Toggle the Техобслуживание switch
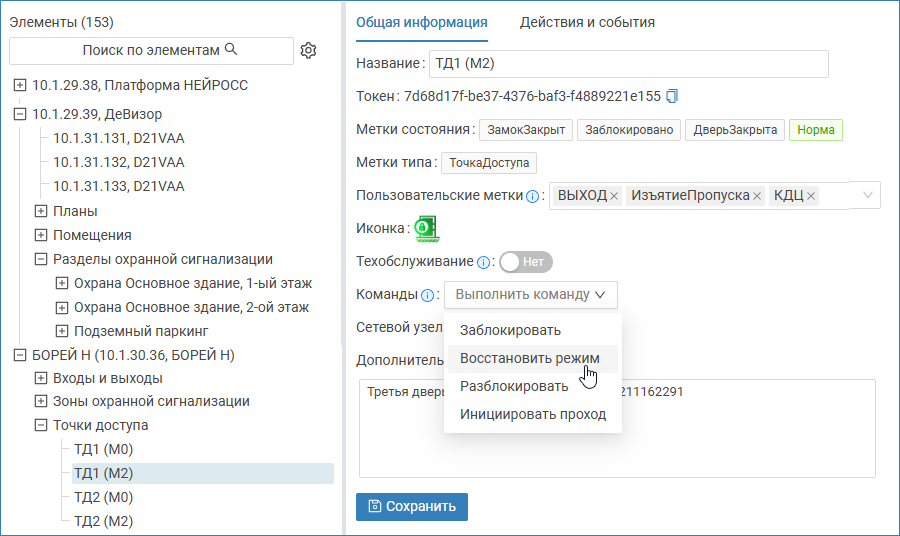900x536 pixels. 526,262
